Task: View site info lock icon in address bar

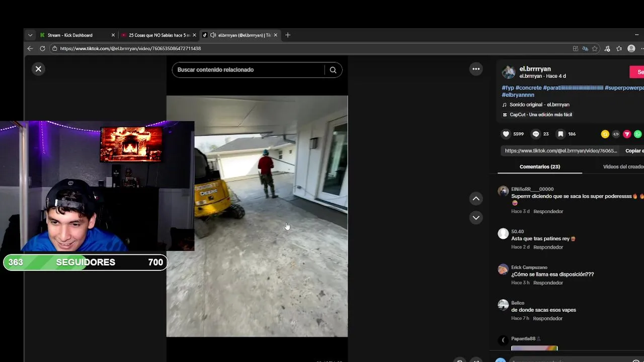Action: coord(54,48)
